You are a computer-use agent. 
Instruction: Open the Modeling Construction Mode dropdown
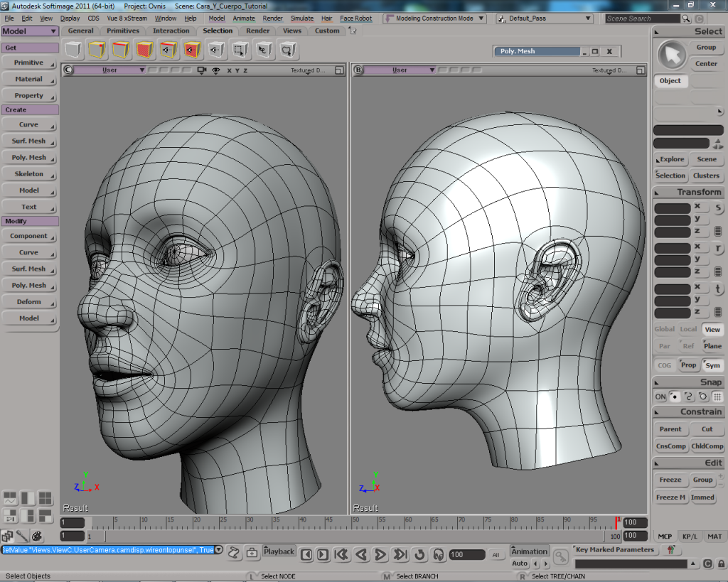pyautogui.click(x=434, y=18)
